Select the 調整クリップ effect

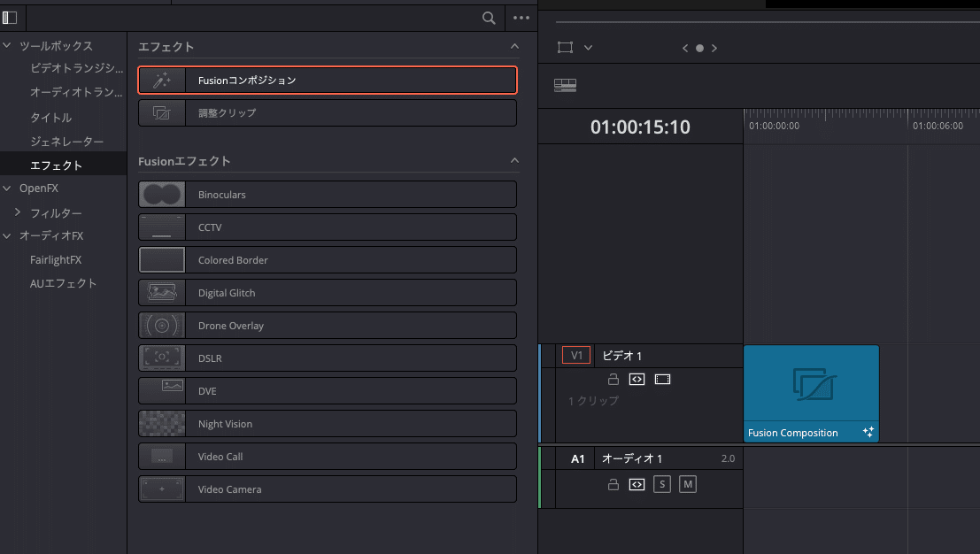[328, 113]
